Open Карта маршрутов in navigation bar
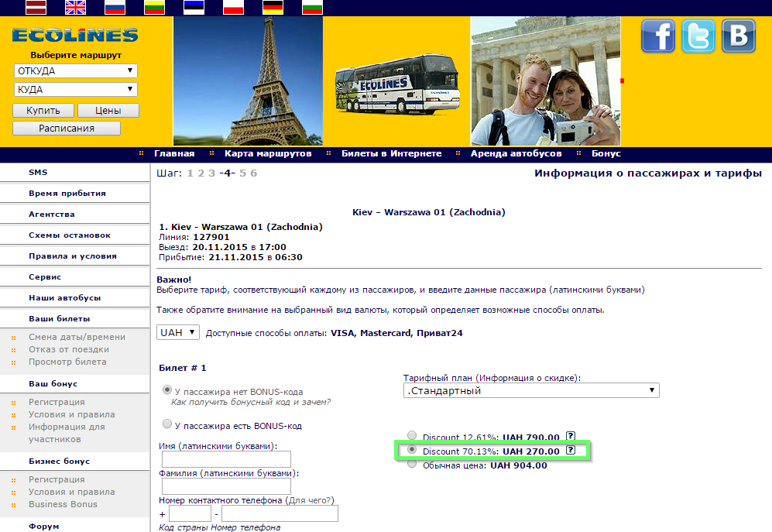Viewport: 772px width, 532px height. tap(268, 153)
